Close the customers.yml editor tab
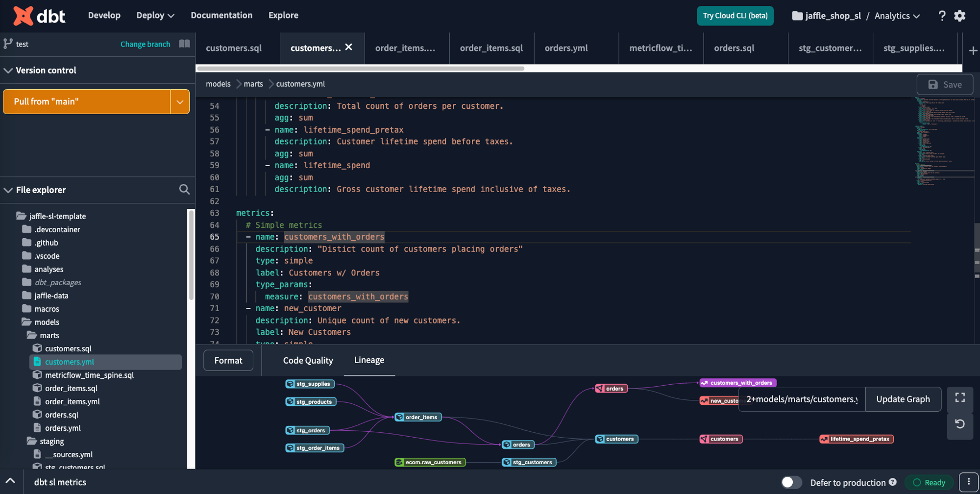 pyautogui.click(x=348, y=47)
